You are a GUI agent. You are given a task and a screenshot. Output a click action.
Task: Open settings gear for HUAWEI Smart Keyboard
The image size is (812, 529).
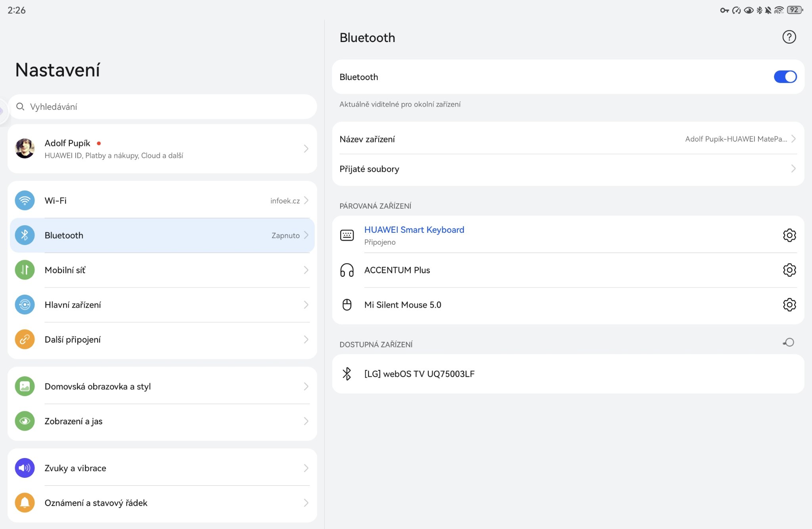789,235
